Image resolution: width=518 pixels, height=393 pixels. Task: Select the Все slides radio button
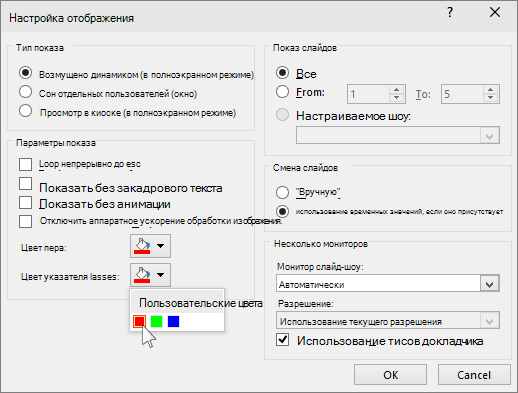(282, 72)
